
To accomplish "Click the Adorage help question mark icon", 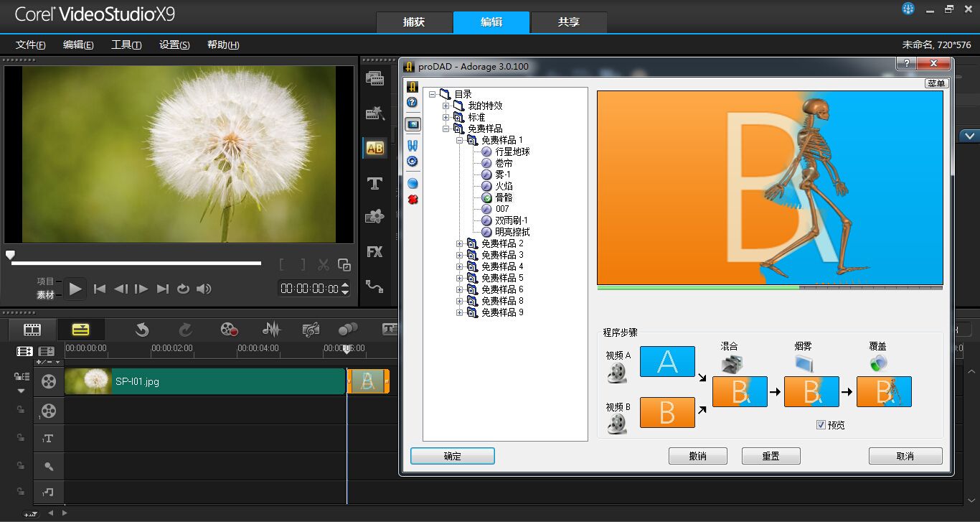I will (412, 103).
